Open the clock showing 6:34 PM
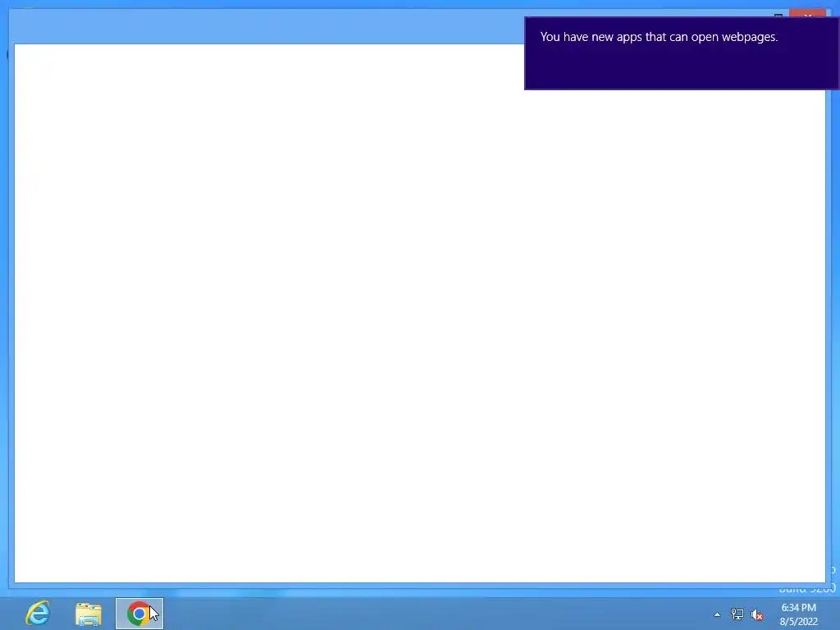The height and width of the screenshot is (630, 840). coord(799,614)
